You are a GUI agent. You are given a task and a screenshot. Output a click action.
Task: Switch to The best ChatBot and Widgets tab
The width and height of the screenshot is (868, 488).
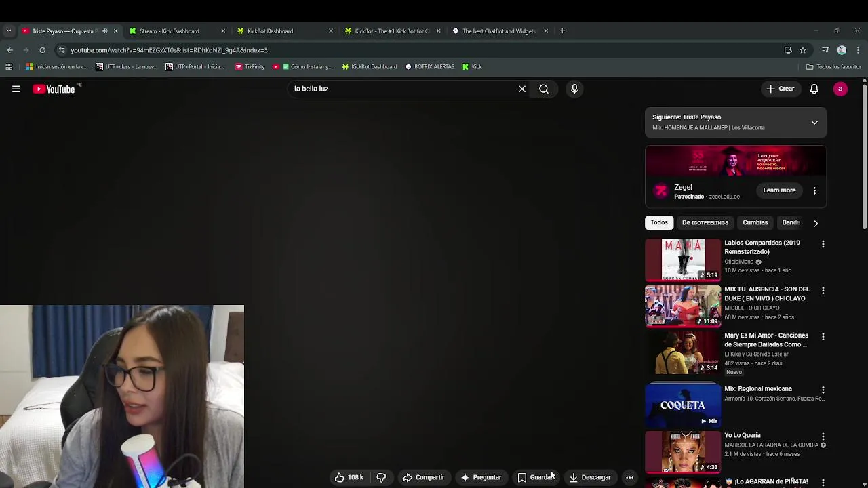(499, 30)
